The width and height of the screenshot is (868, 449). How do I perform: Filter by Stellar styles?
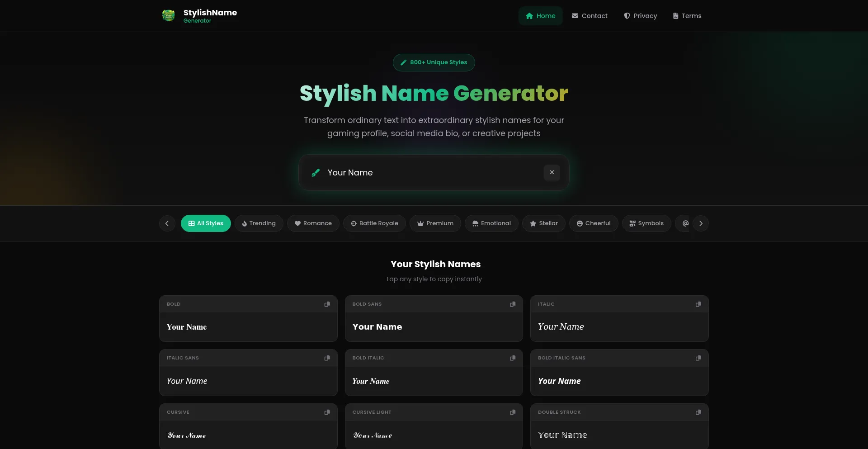(x=543, y=223)
